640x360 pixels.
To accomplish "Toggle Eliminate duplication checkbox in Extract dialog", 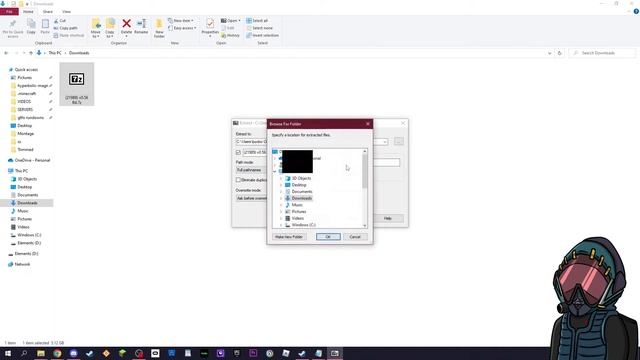I will pos(238,180).
